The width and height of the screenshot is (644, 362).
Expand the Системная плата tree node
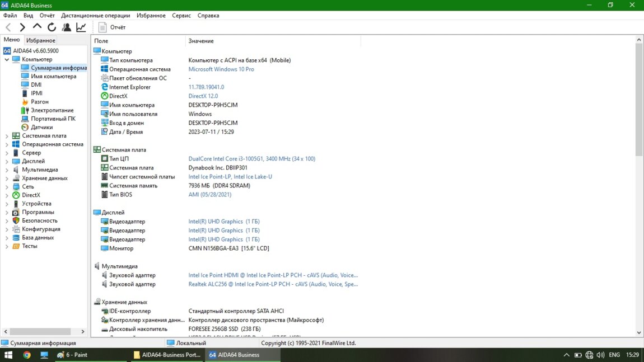pos(7,136)
